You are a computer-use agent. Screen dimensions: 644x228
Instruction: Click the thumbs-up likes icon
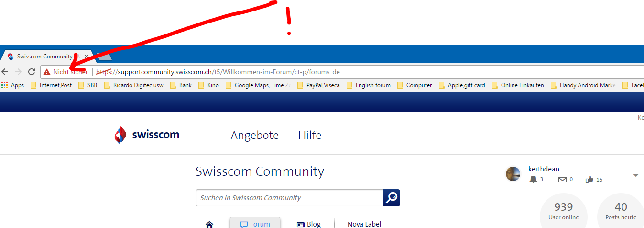tap(589, 180)
